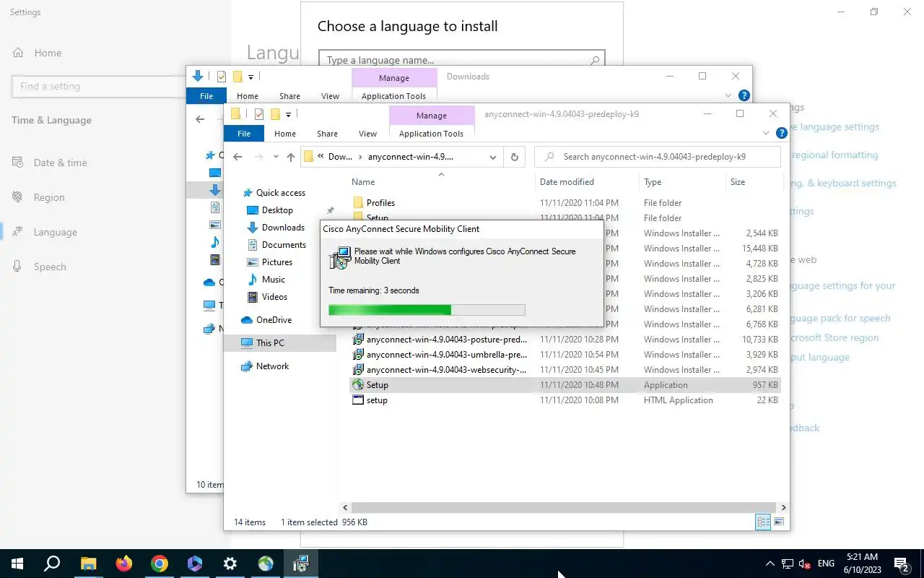The width and height of the screenshot is (924, 578).
Task: Refresh the anyconnect folder listing
Action: click(515, 157)
